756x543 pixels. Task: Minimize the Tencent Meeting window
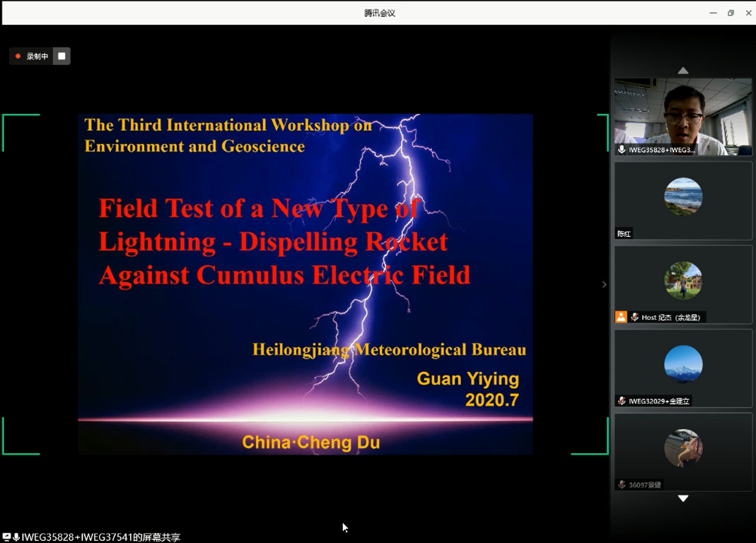point(713,13)
